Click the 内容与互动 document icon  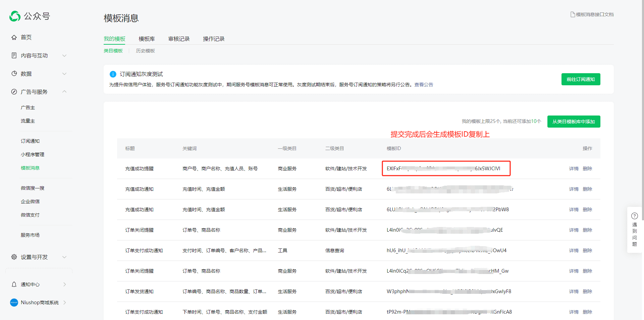14,55
